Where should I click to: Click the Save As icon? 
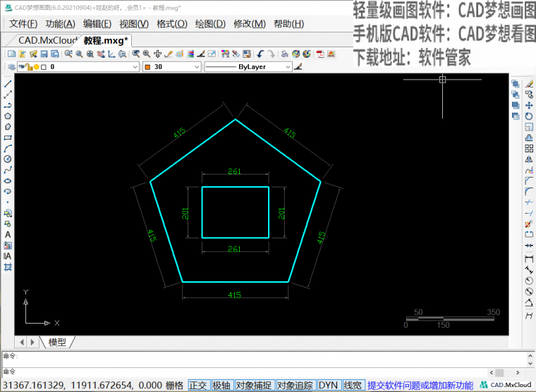point(55,54)
